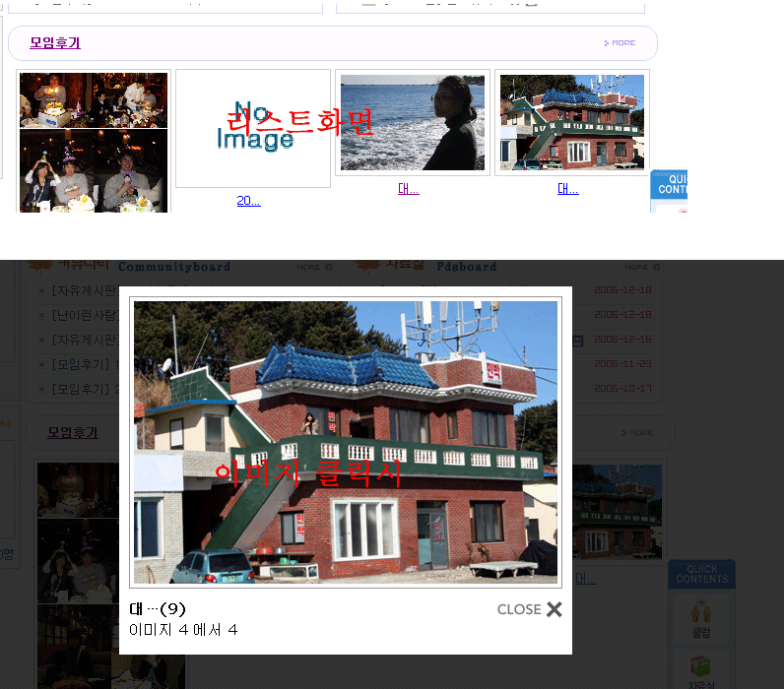The width and height of the screenshot is (784, 689).
Task: Open the seaside woman photo thumbnail
Action: (x=412, y=123)
